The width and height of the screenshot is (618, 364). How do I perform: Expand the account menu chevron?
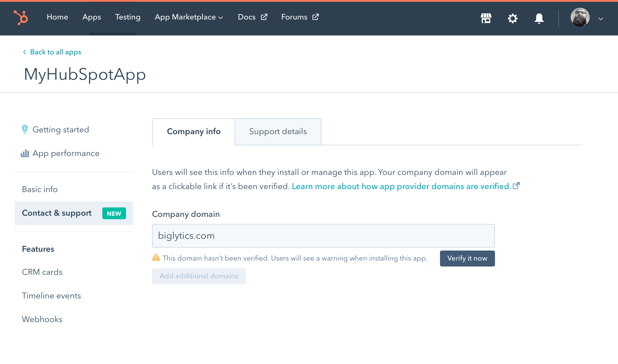pyautogui.click(x=601, y=19)
